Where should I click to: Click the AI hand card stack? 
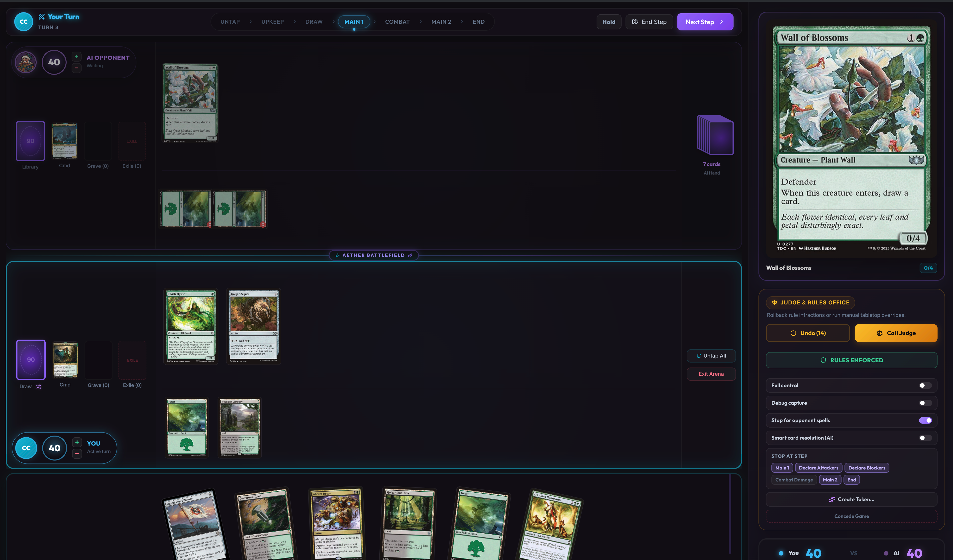click(x=715, y=135)
